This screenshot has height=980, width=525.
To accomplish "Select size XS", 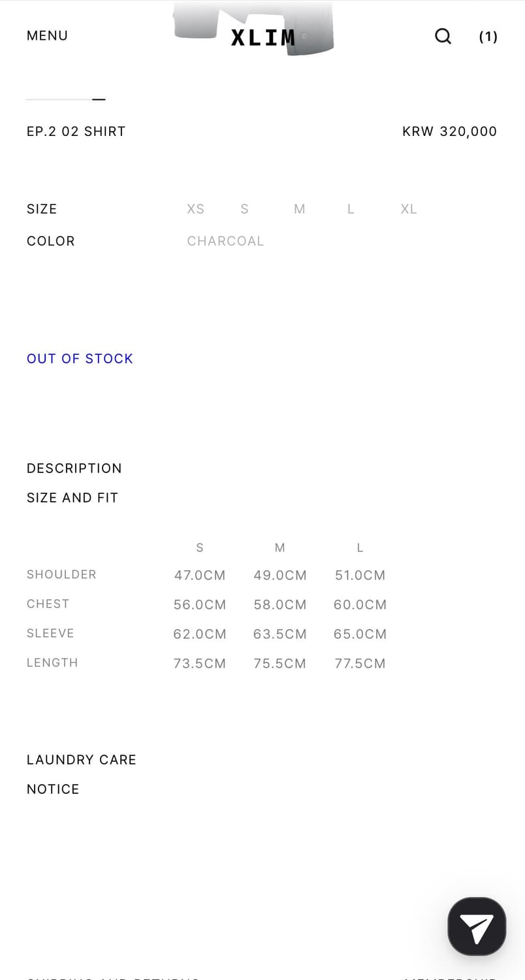I will pyautogui.click(x=195, y=209).
